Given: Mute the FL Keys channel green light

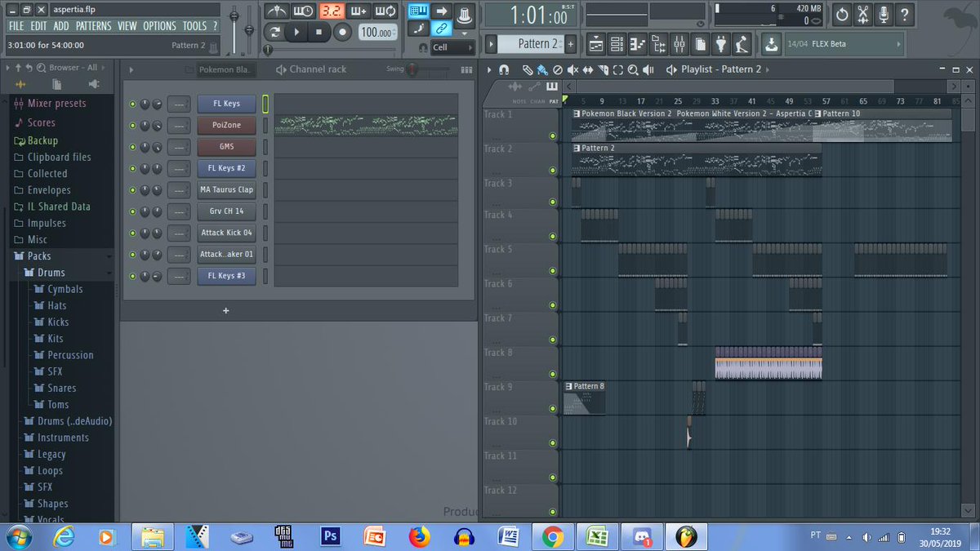Looking at the screenshot, I should (x=132, y=104).
